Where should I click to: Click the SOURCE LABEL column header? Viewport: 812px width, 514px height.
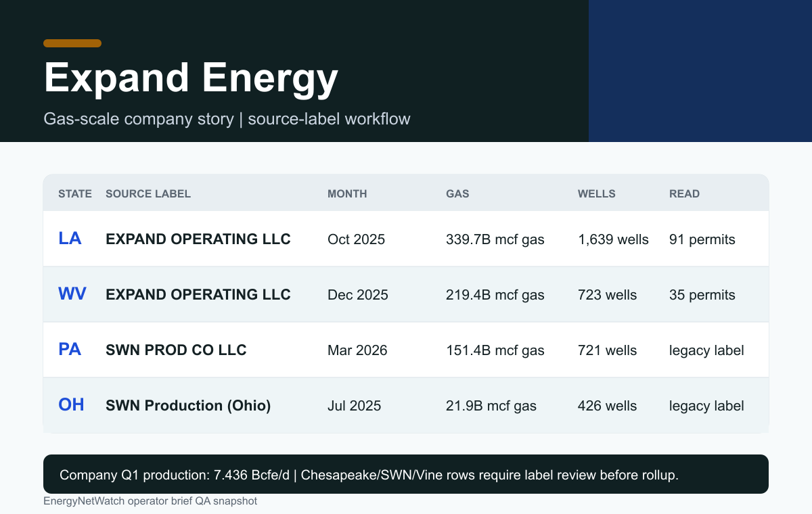148,193
